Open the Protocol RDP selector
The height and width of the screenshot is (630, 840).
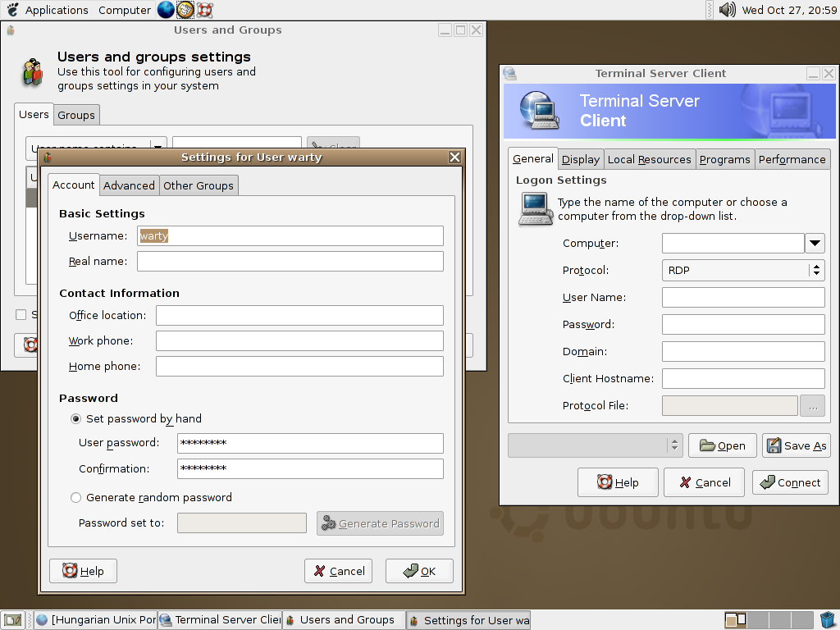click(x=743, y=271)
